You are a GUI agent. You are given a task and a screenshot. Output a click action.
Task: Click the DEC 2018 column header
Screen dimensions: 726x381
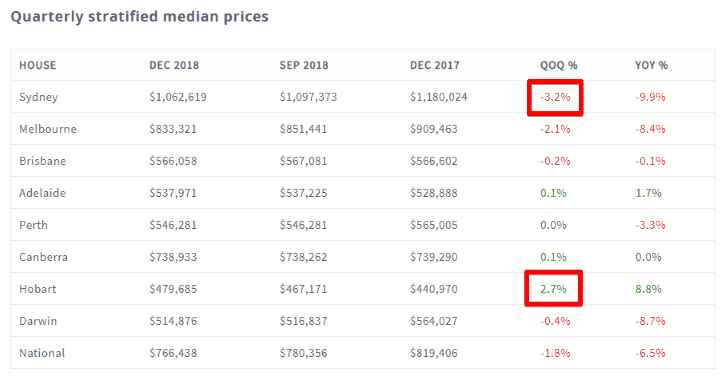pyautogui.click(x=174, y=65)
